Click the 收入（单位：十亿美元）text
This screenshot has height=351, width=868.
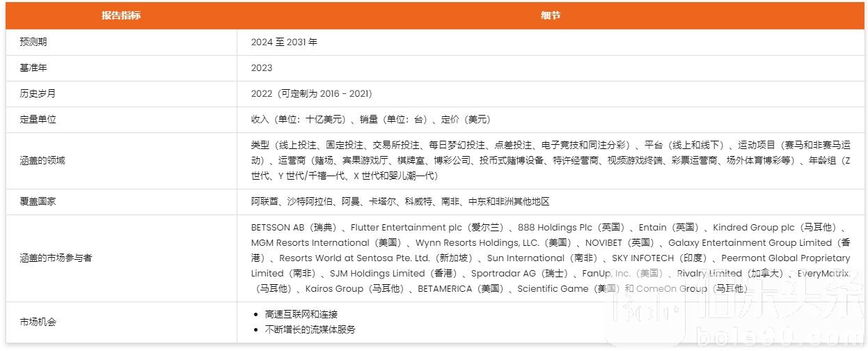(x=298, y=119)
